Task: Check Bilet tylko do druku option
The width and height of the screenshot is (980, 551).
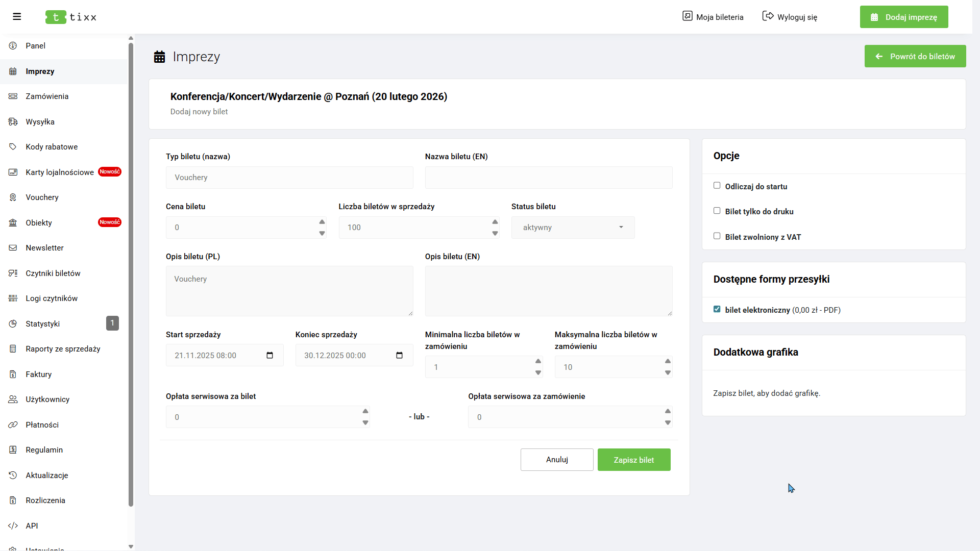Action: pyautogui.click(x=717, y=211)
